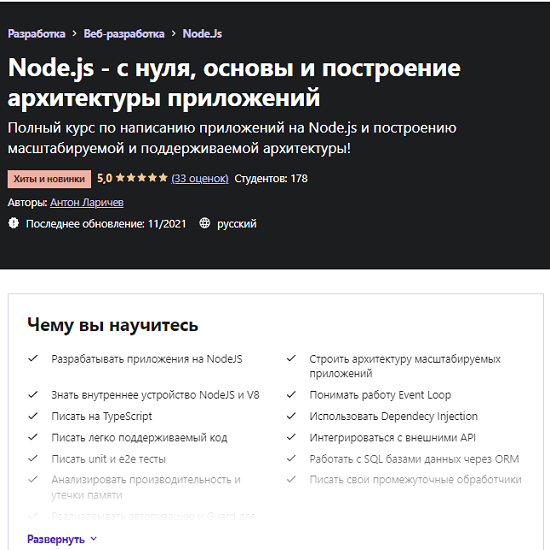Image resolution: width=550 pixels, height=550 pixels.
Task: Open author Антон Ларичев profile link
Action: tap(87, 202)
